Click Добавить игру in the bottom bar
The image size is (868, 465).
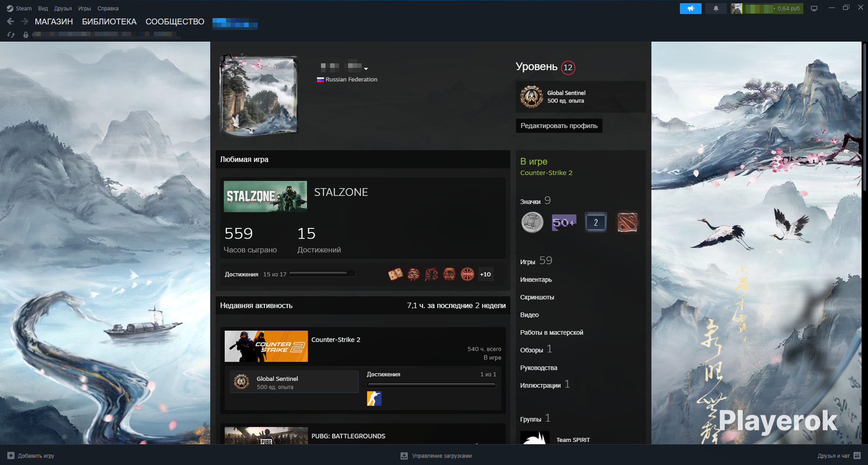(31, 456)
